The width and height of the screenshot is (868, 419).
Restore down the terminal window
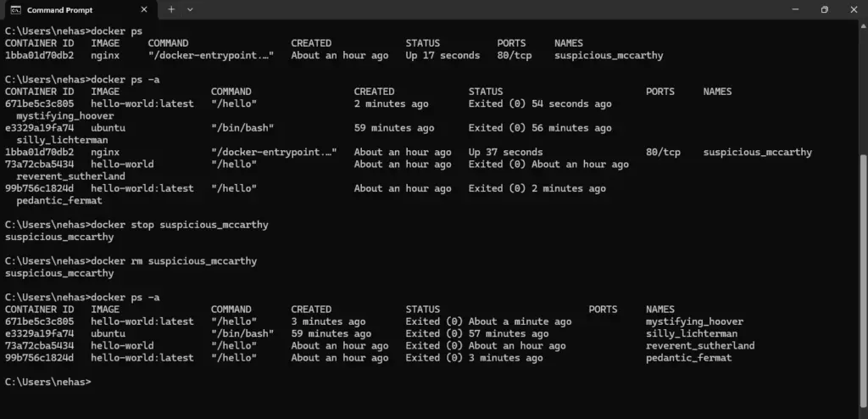824,9
